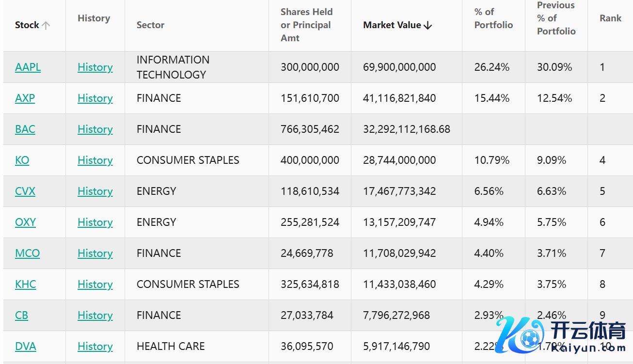Click the Stock column ascending sort arrow
Screen dimensions: 633x364
click(x=46, y=26)
